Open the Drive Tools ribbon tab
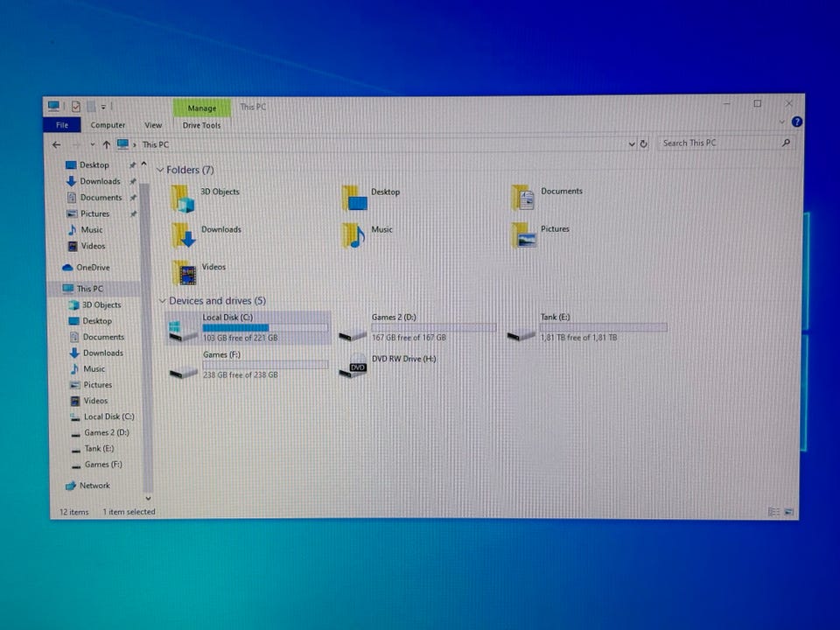The width and height of the screenshot is (840, 630). pyautogui.click(x=201, y=125)
